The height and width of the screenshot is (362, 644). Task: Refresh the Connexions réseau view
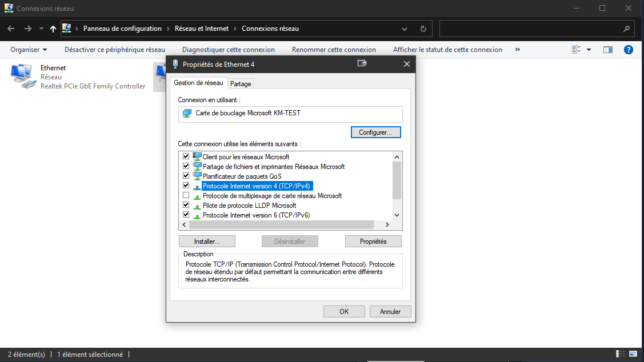click(423, 29)
